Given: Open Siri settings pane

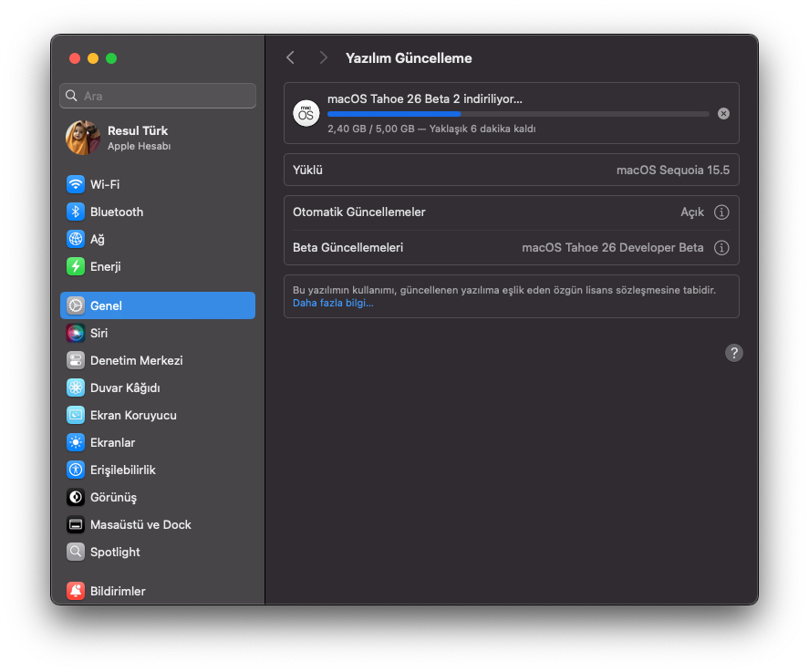Looking at the screenshot, I should coord(99,333).
